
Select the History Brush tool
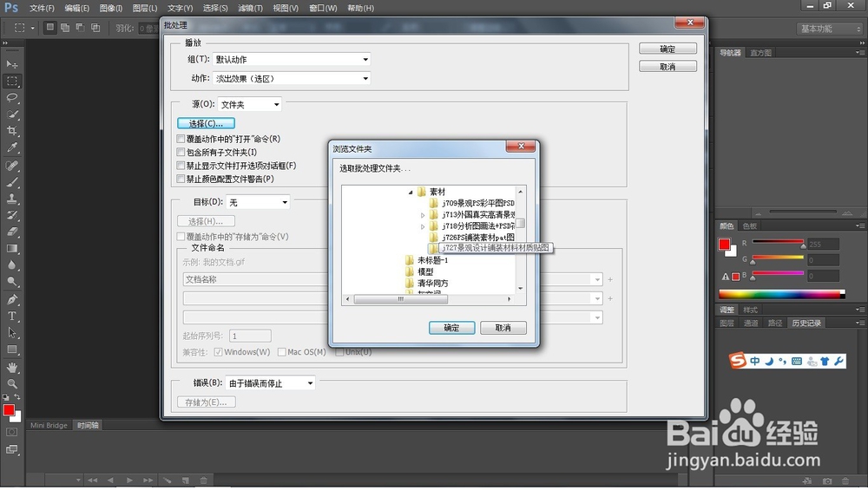pos(11,215)
